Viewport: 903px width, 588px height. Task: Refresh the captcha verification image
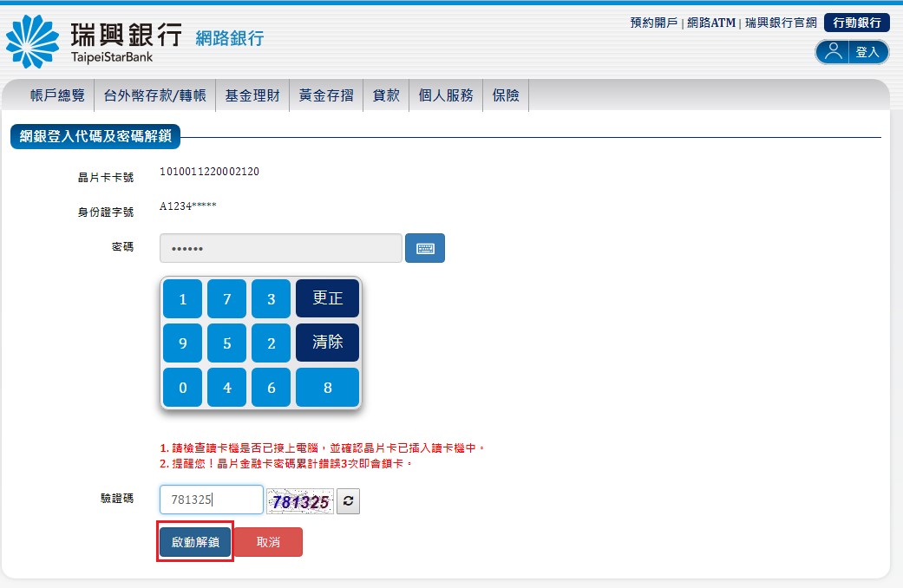(348, 501)
